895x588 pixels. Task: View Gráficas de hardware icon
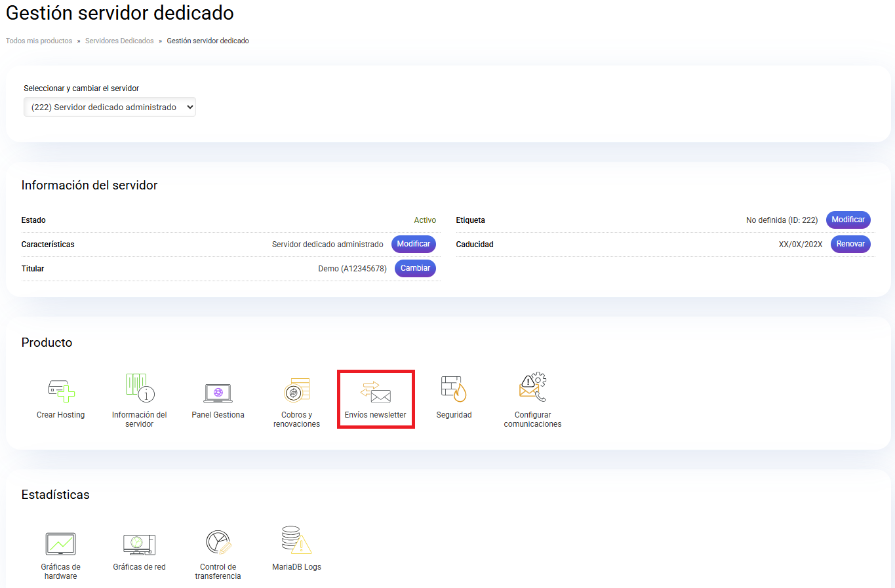(61, 543)
